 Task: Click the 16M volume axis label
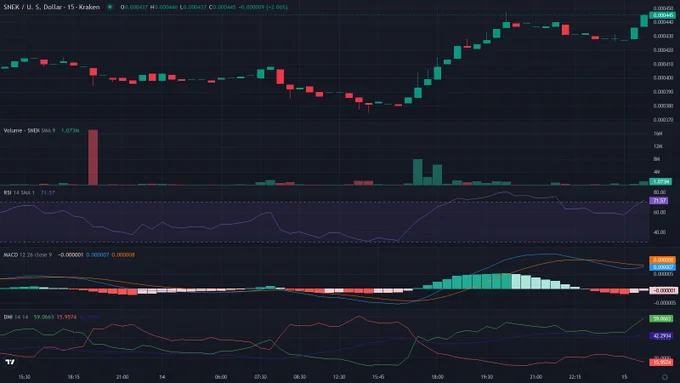tap(658, 134)
